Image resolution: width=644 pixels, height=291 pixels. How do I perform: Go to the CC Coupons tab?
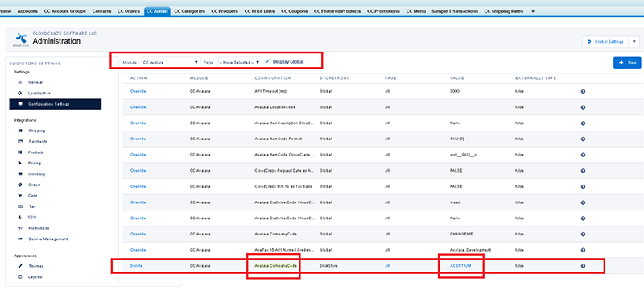[x=295, y=11]
